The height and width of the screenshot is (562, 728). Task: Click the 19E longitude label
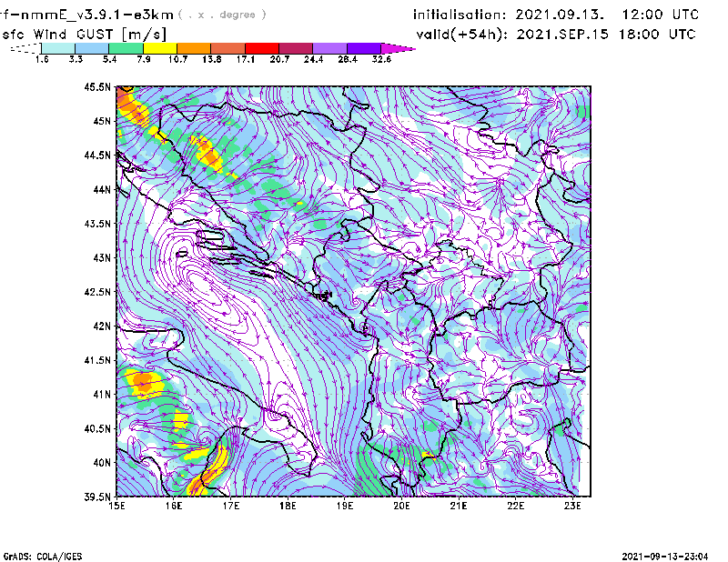click(x=345, y=506)
